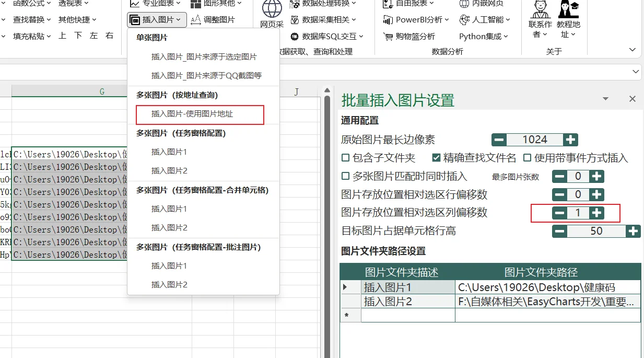Decrease the 行偏移数 value with minus

560,194
